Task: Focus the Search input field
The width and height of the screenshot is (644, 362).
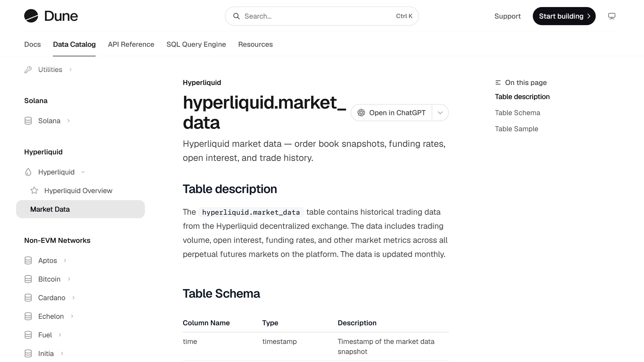Action: click(x=322, y=16)
